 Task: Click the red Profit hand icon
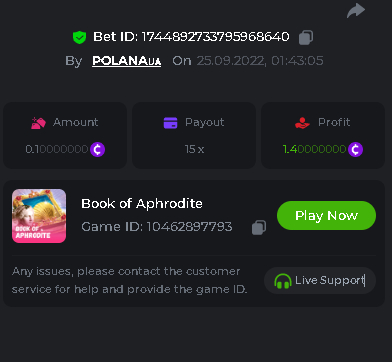pyautogui.click(x=302, y=123)
